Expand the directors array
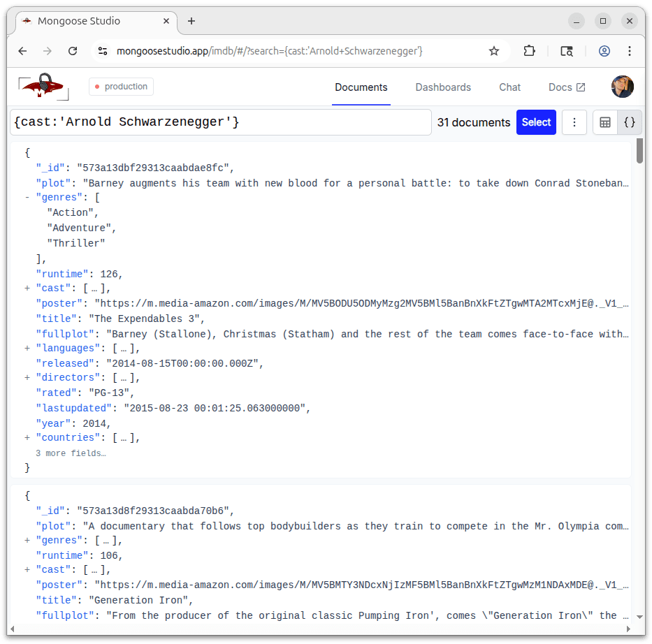The image size is (652, 644). [27, 378]
